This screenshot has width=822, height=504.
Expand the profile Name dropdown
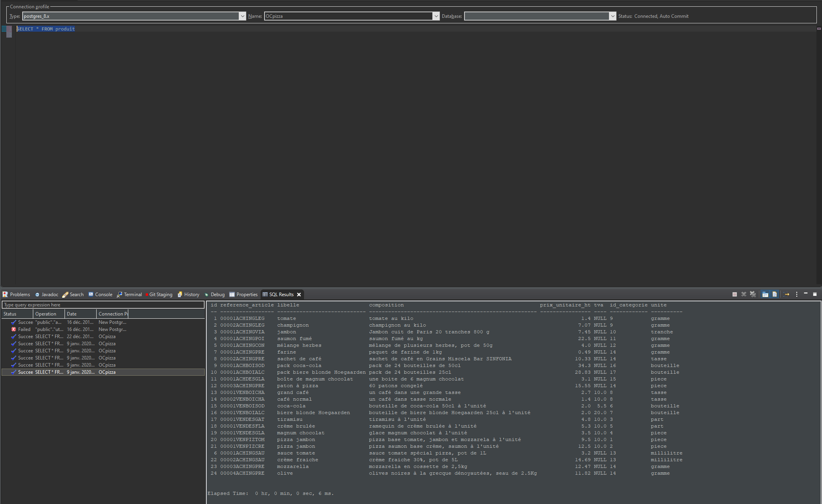tap(436, 16)
